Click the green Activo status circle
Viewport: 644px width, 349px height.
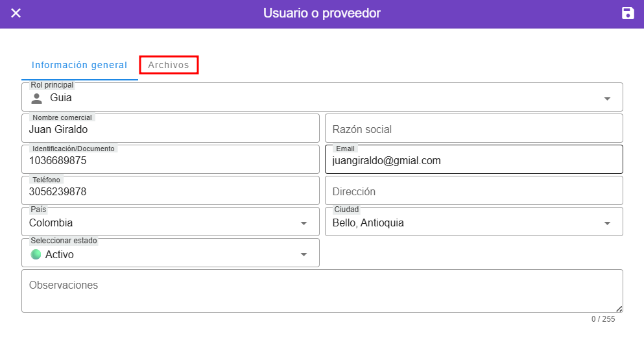36,254
